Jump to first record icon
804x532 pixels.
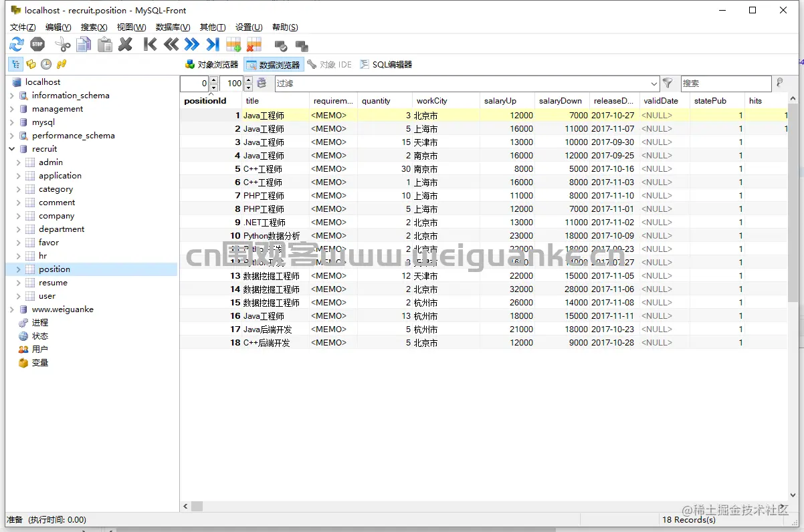[150, 45]
